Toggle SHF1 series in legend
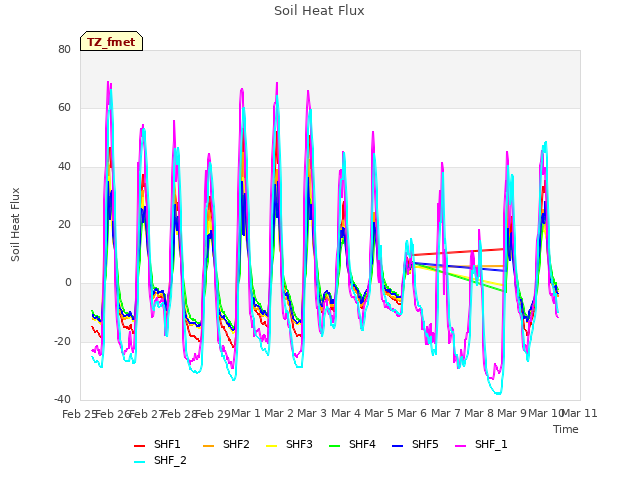This screenshot has height=480, width=640. click(157, 444)
